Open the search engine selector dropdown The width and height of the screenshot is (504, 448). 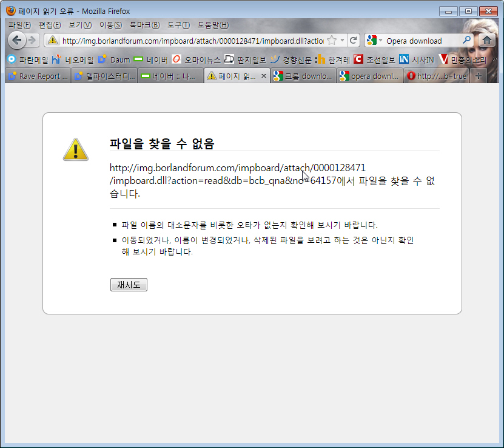[x=374, y=41]
